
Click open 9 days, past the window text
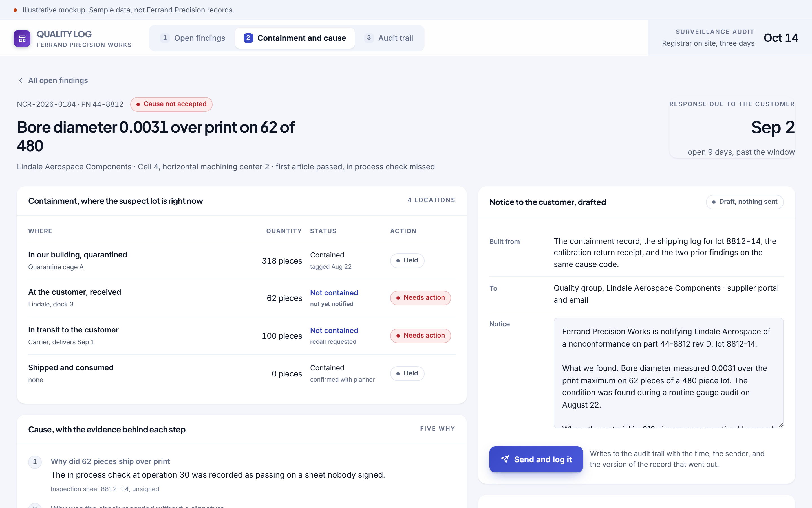tap(741, 152)
